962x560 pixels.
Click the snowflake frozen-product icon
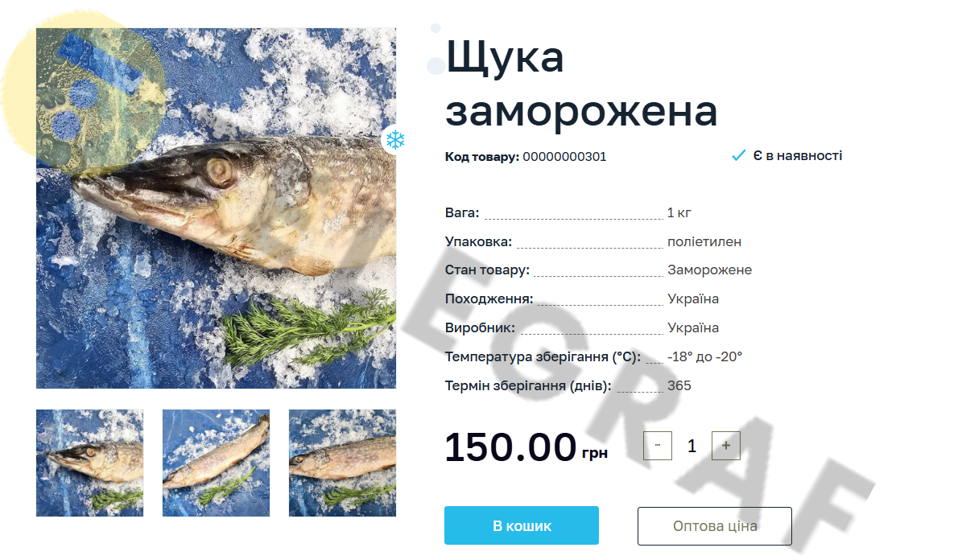[395, 140]
